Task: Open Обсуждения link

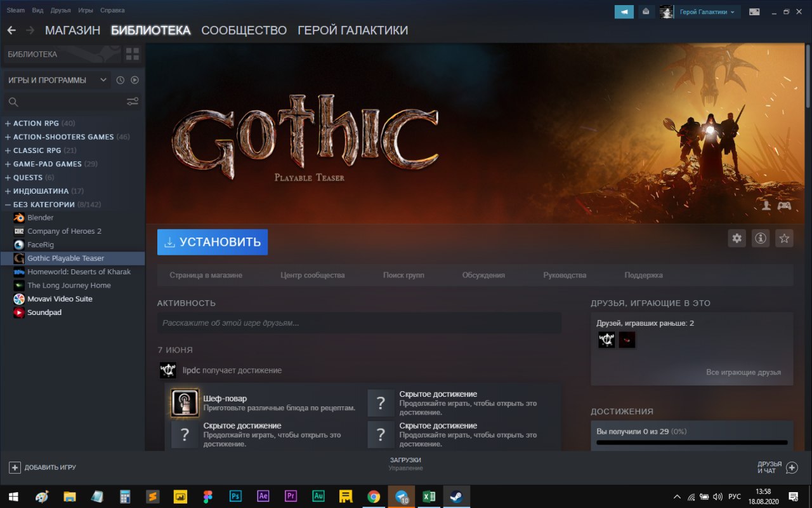Action: point(483,275)
